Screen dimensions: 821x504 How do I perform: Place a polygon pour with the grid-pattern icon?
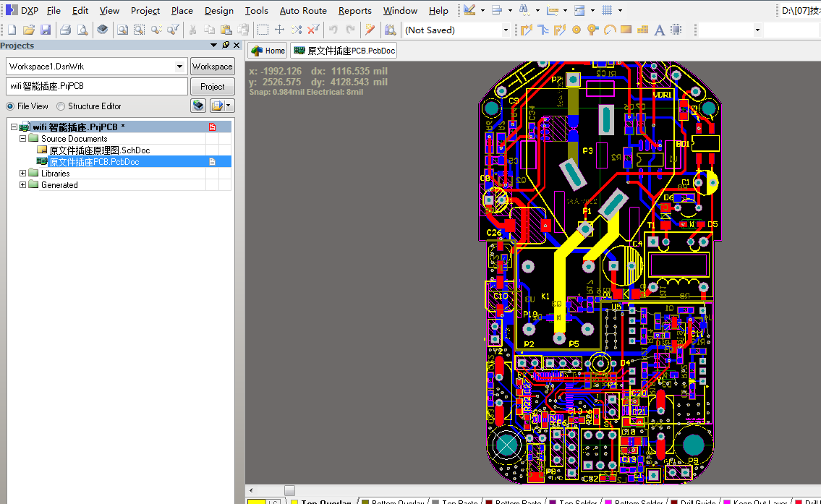(642, 30)
